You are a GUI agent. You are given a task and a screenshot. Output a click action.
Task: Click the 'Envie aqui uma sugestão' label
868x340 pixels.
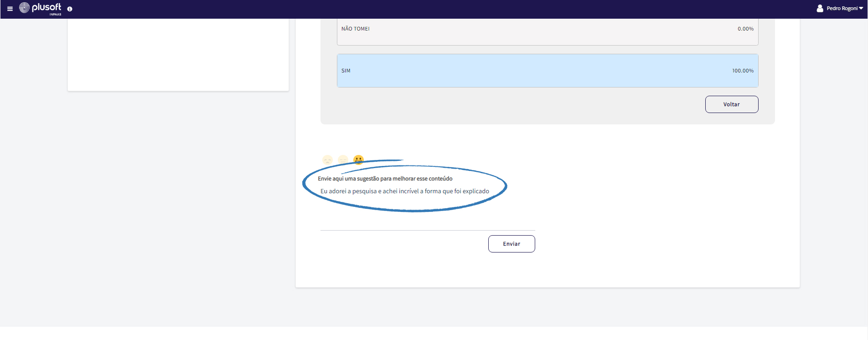[385, 179]
